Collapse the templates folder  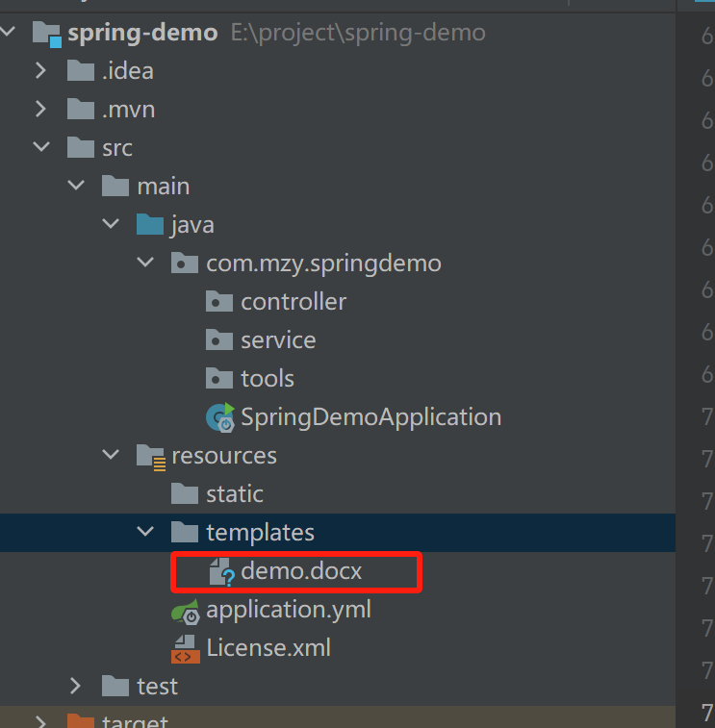click(145, 533)
